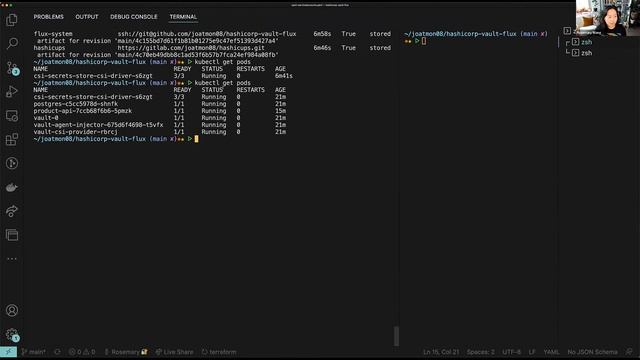Click the revision hash starting main/4c155bd7
640x360 pixels.
(196, 41)
